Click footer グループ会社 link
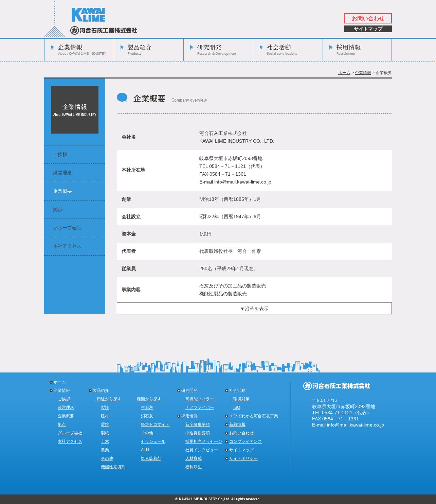The width and height of the screenshot is (436, 504). (x=70, y=433)
